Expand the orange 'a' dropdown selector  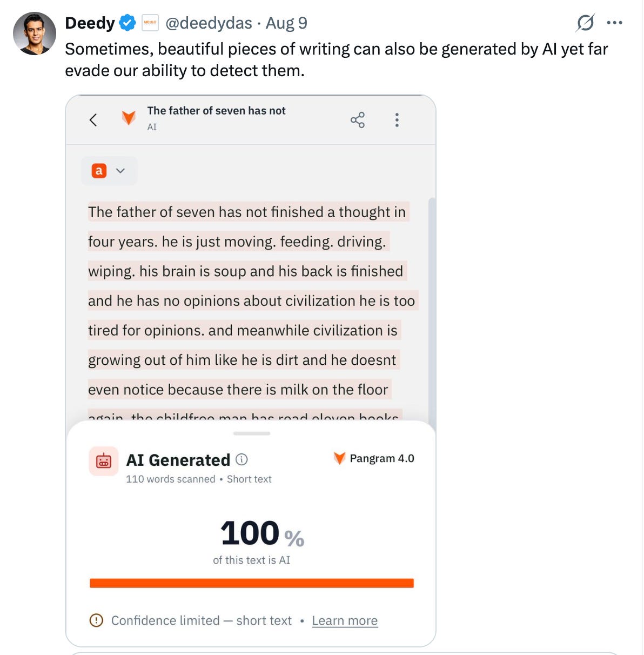coord(110,171)
